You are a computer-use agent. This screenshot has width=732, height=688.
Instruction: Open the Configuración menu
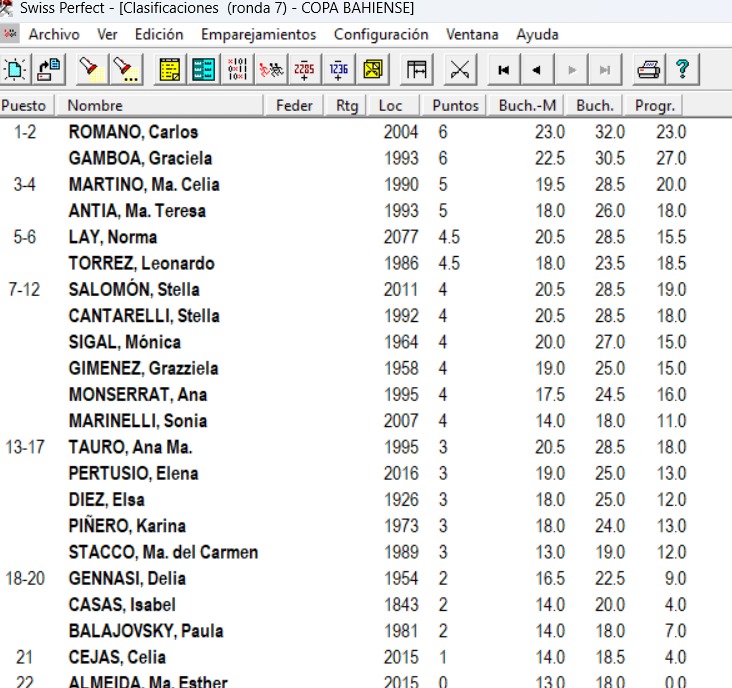point(381,34)
